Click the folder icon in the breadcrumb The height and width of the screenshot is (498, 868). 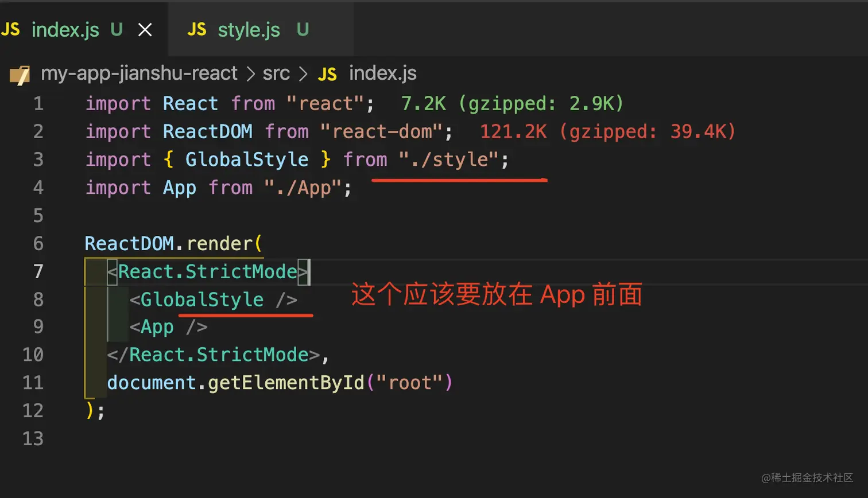click(x=20, y=75)
